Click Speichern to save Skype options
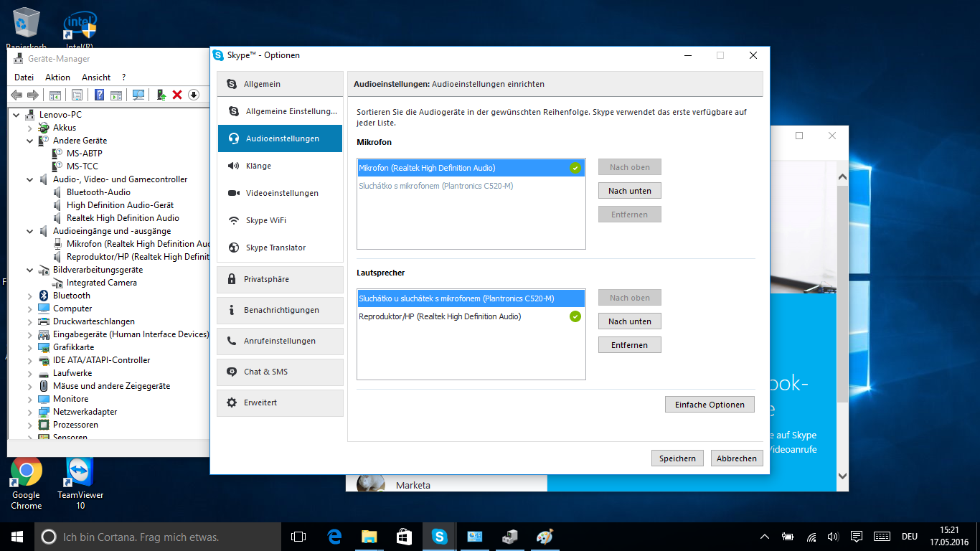Image resolution: width=980 pixels, height=551 pixels. (677, 458)
